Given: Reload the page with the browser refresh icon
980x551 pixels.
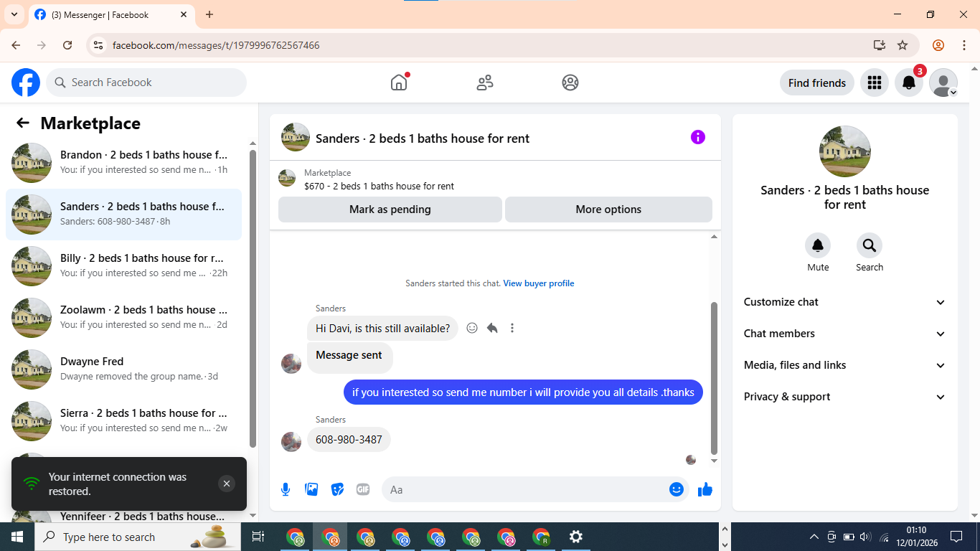Looking at the screenshot, I should tap(67, 45).
